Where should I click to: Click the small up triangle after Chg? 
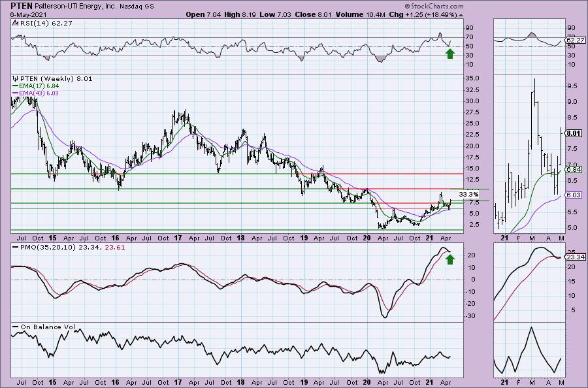coord(461,15)
